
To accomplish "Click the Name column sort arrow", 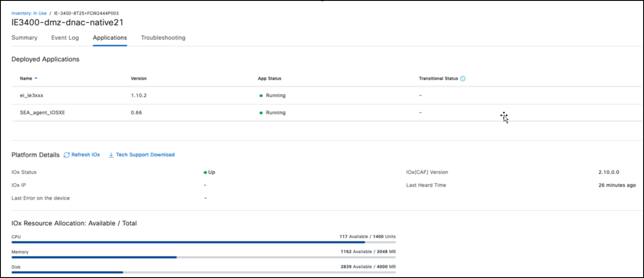I will coord(36,78).
